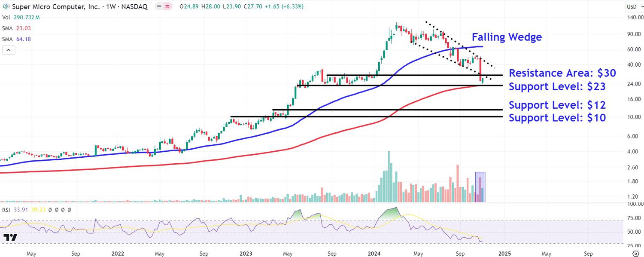Open chart settings gear in time axis

pyautogui.click(x=636, y=254)
